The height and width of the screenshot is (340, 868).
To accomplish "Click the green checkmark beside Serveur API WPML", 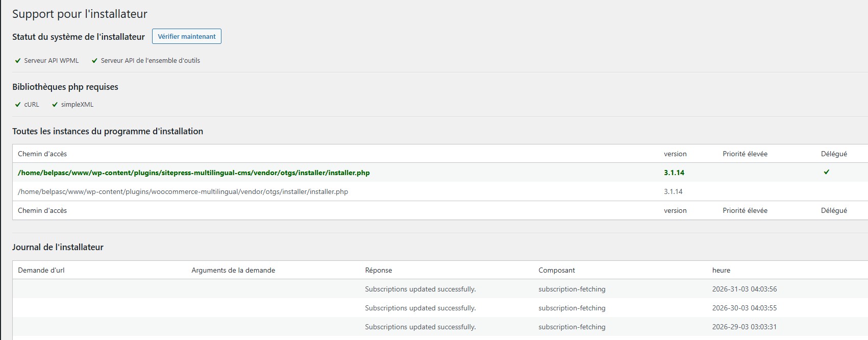I will click(18, 61).
